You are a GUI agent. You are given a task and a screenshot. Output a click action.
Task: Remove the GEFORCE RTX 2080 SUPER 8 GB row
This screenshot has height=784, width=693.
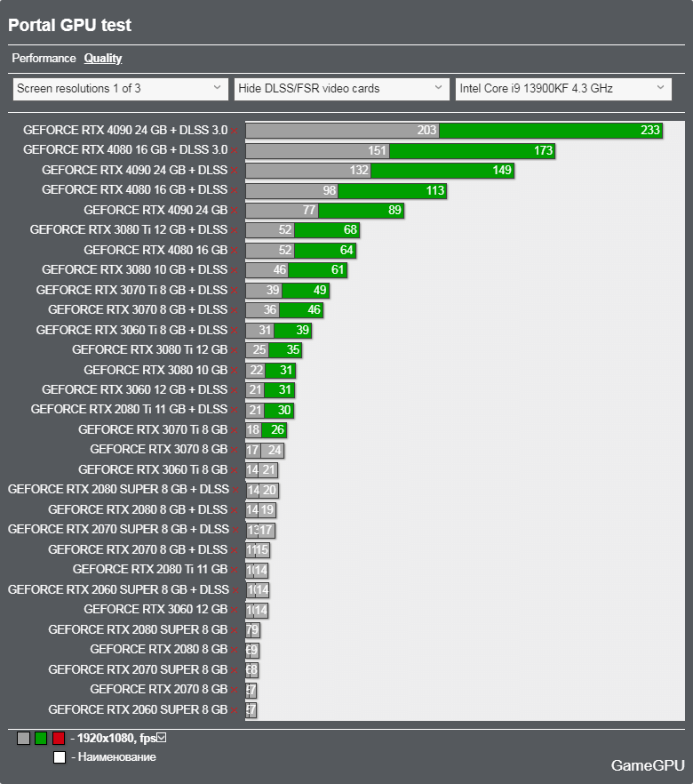click(x=235, y=630)
